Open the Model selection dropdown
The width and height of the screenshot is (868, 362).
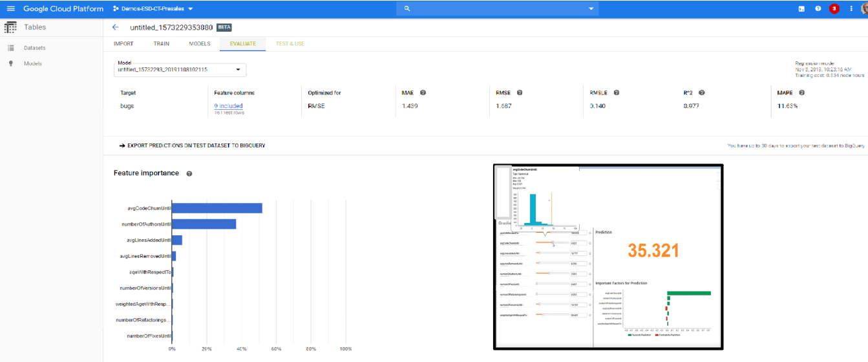[180, 69]
